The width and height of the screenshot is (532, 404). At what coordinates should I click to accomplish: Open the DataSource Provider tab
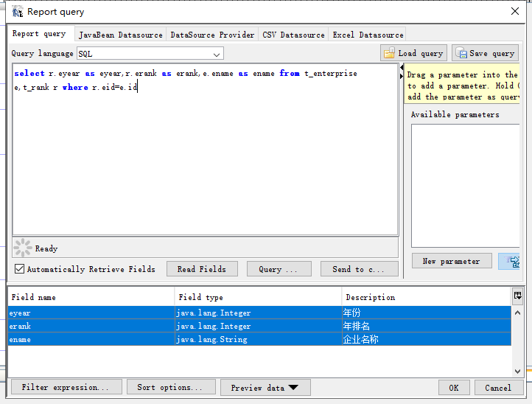point(212,35)
